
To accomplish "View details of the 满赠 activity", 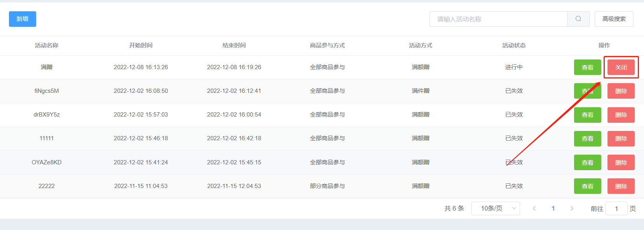I will click(588, 67).
